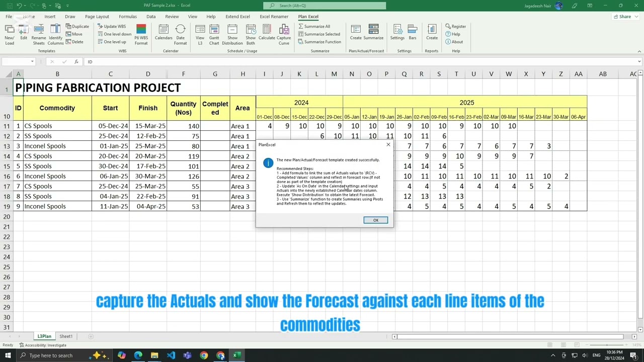Click the View L3 icon
This screenshot has width=644, height=362.
coord(200,35)
